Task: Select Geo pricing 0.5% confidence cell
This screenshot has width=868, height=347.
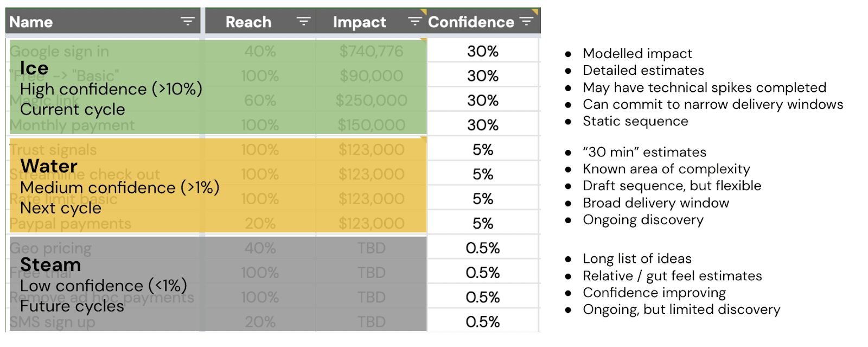Action: point(482,248)
